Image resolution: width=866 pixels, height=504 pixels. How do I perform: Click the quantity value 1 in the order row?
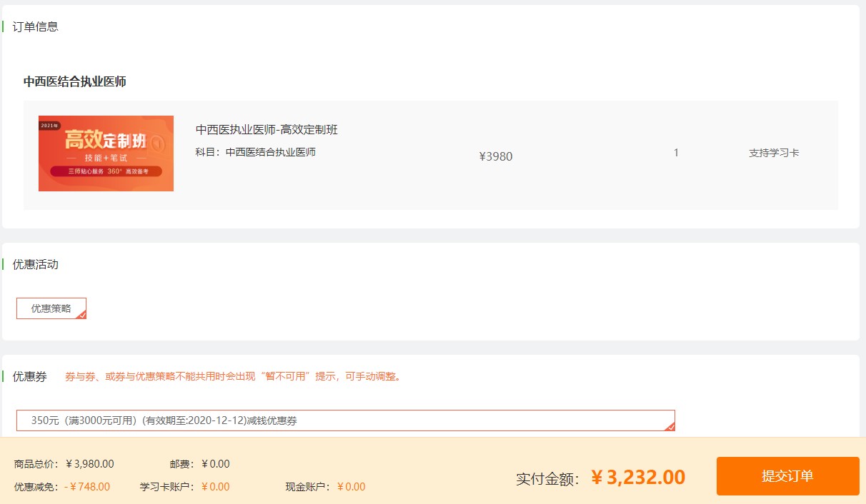(676, 153)
